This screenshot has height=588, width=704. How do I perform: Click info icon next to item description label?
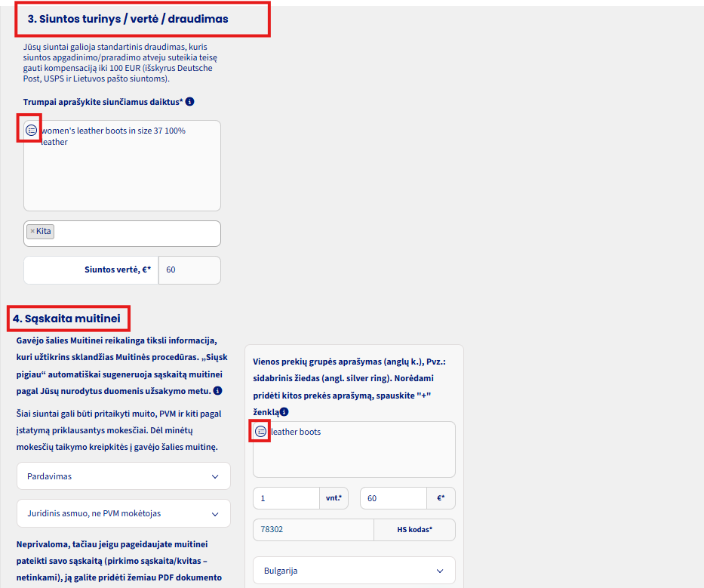pos(190,101)
